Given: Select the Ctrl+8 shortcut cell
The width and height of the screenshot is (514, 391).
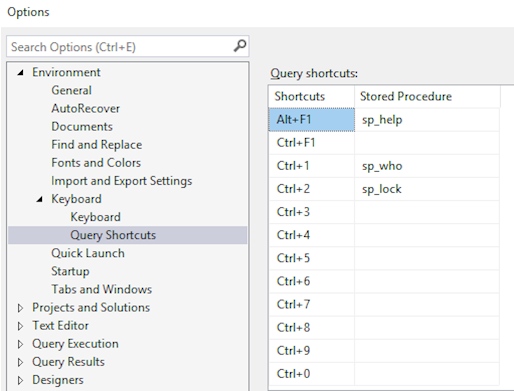Looking at the screenshot, I should click(x=312, y=327).
